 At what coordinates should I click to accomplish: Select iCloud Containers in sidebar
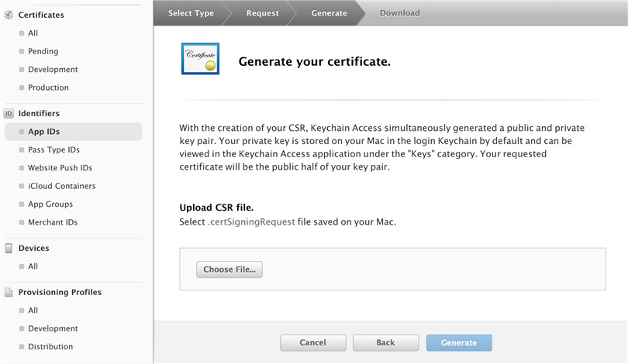(61, 186)
